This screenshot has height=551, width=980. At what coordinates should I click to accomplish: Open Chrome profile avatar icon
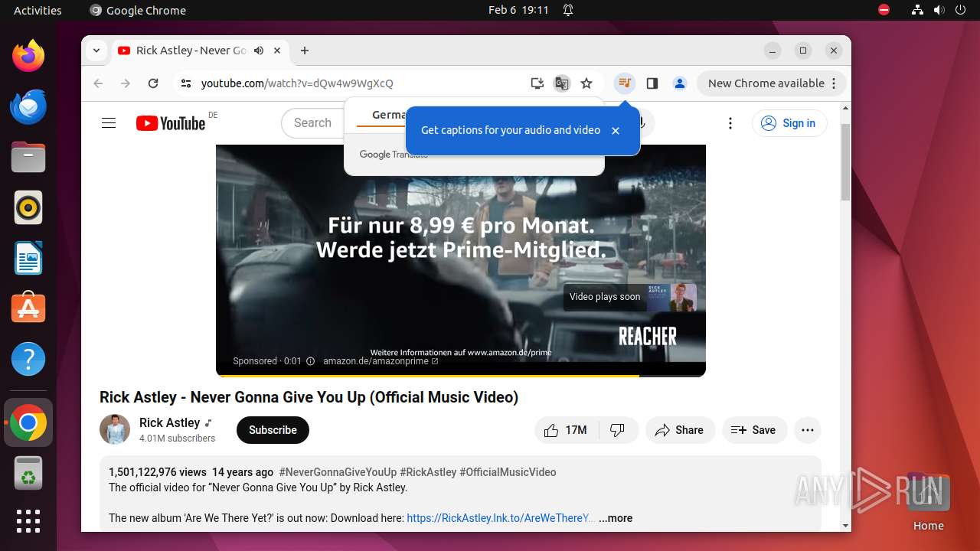click(680, 83)
